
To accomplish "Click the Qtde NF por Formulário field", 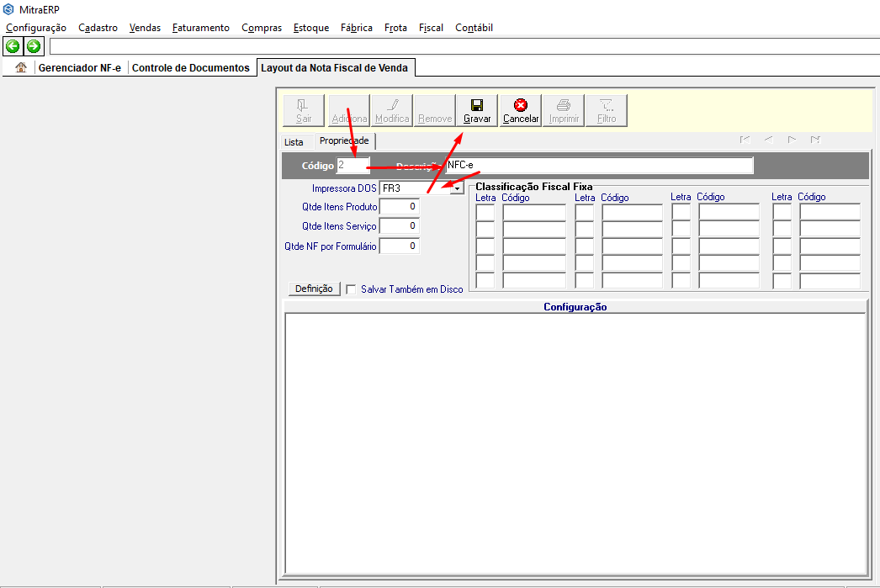I will coord(400,246).
